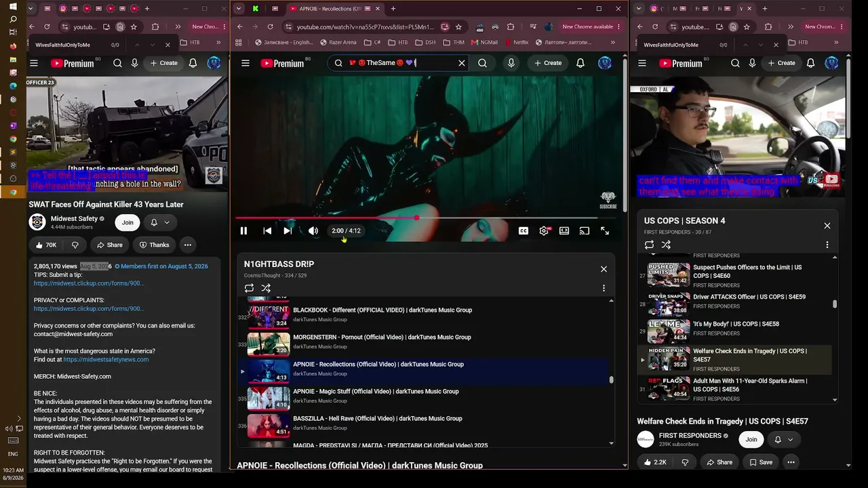868x488 pixels.
Task: Open notifications bell in center window
Action: coord(580,63)
